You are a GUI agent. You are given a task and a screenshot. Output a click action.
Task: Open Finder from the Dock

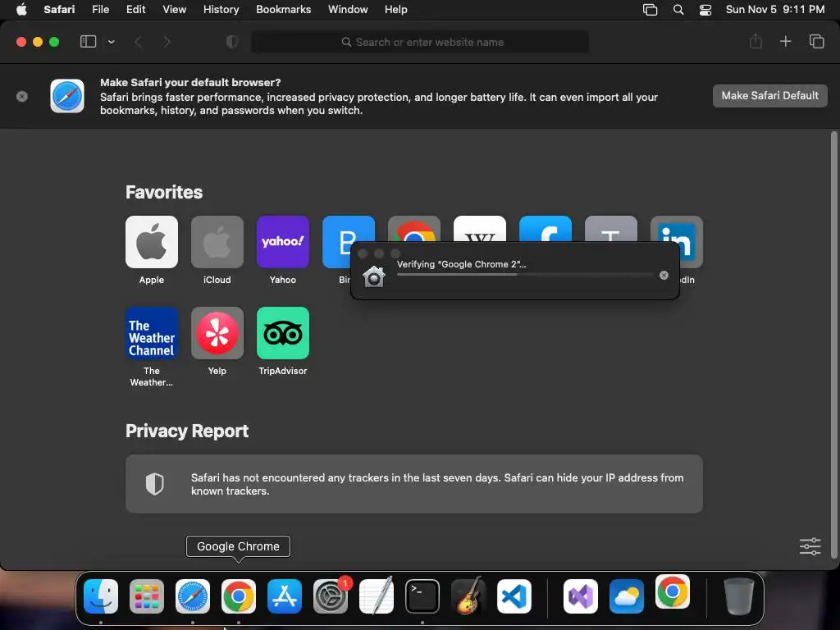[101, 596]
